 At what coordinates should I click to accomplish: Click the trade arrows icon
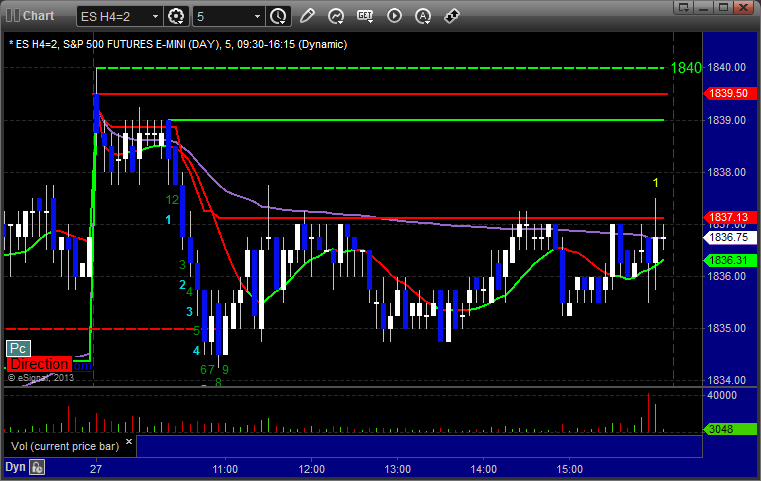(x=452, y=16)
